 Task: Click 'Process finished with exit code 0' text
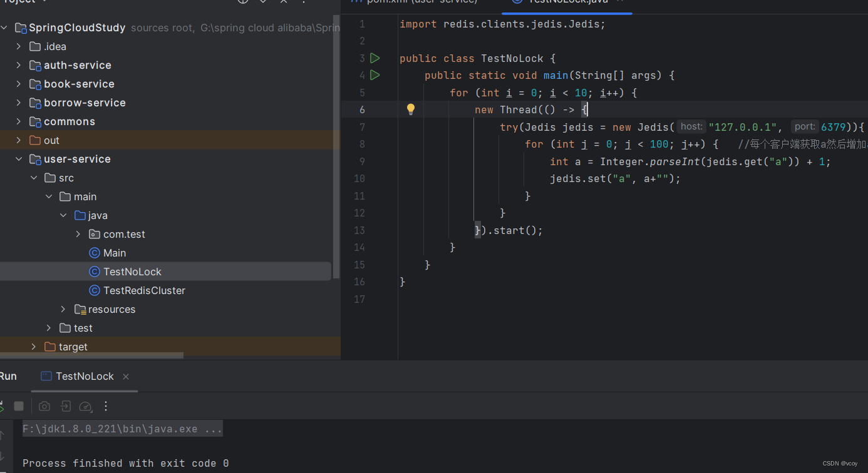[126, 464]
